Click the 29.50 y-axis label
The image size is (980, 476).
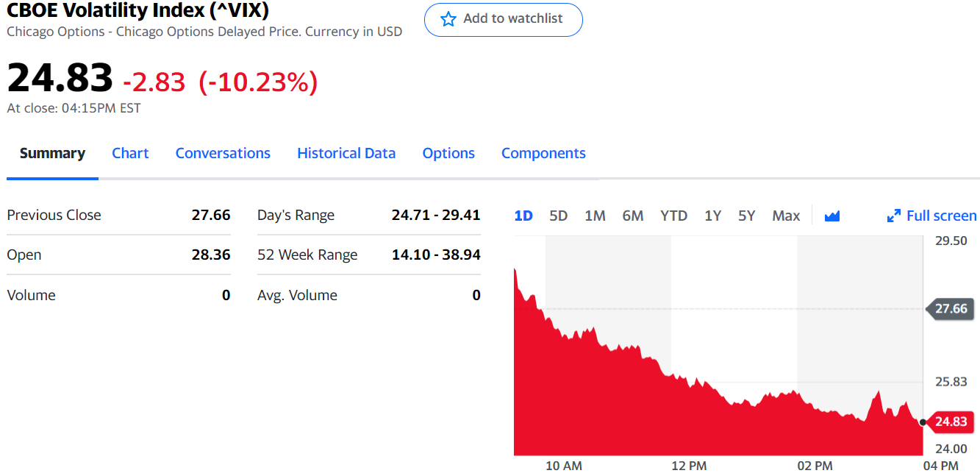tap(951, 241)
